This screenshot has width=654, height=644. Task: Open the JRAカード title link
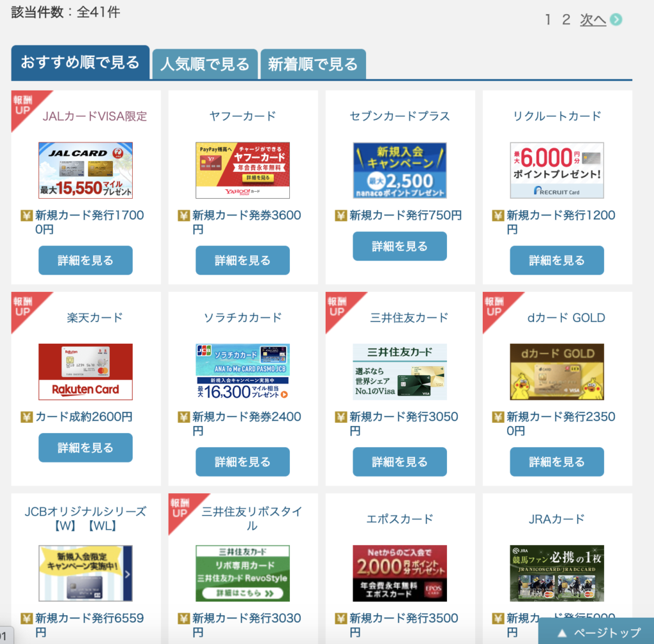pyautogui.click(x=557, y=519)
